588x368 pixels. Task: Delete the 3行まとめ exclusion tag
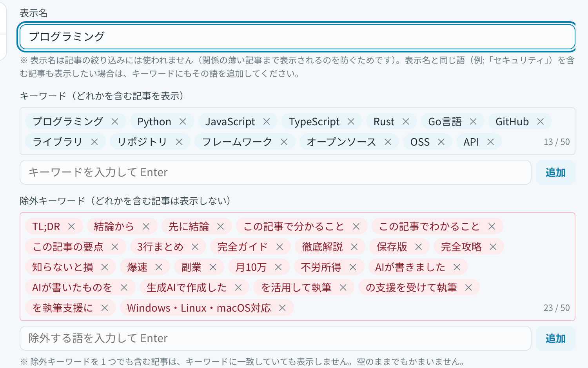[x=195, y=247]
